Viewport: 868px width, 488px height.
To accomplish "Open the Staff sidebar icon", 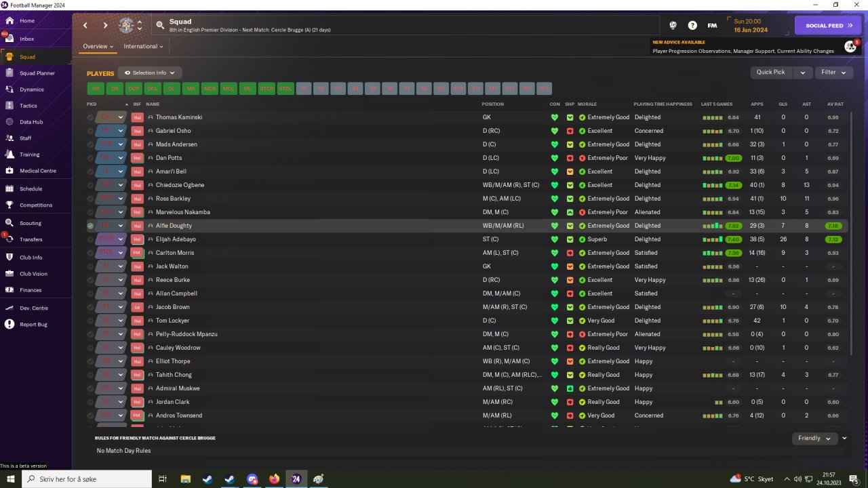I will 9,138.
